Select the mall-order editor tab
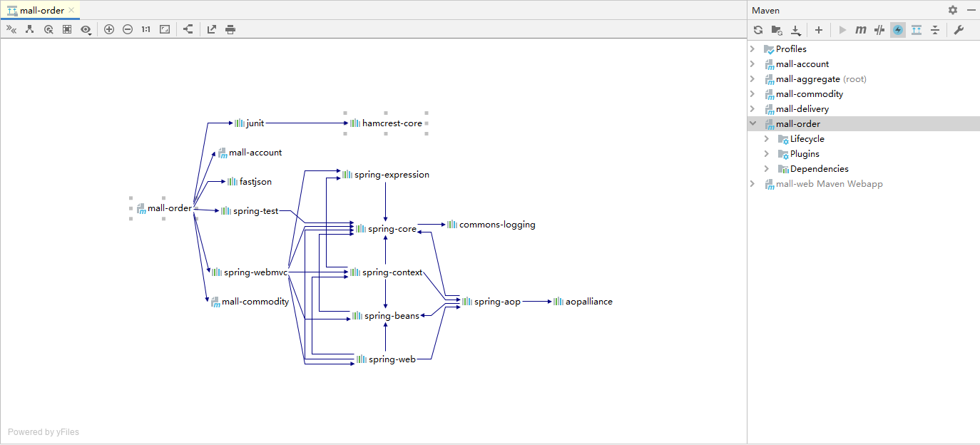 (x=40, y=10)
